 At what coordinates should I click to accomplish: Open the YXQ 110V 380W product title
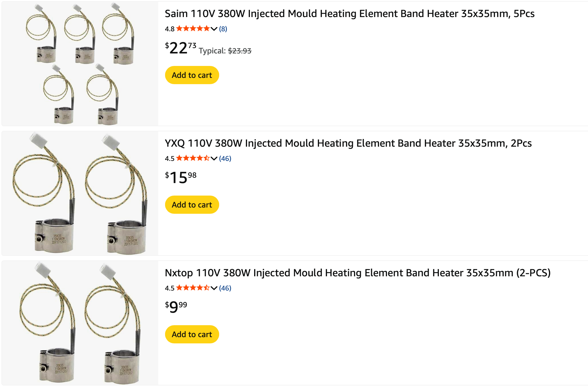[348, 143]
